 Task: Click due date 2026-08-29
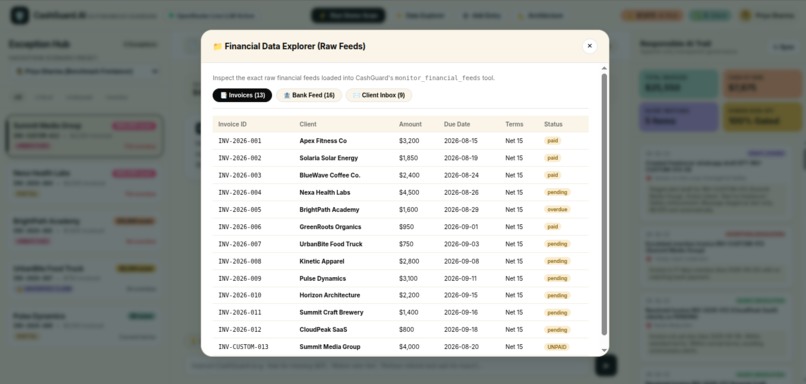[x=461, y=209]
